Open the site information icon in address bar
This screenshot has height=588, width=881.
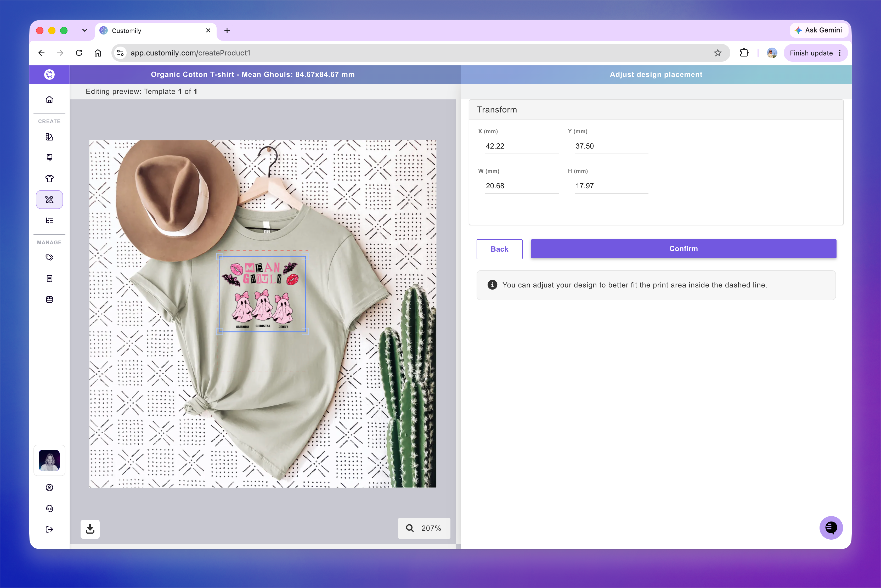120,53
